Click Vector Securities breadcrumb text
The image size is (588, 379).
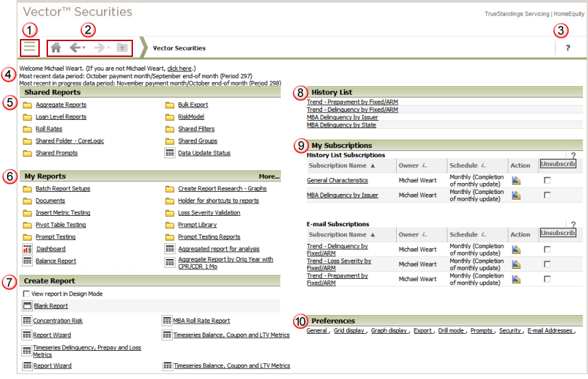click(180, 48)
